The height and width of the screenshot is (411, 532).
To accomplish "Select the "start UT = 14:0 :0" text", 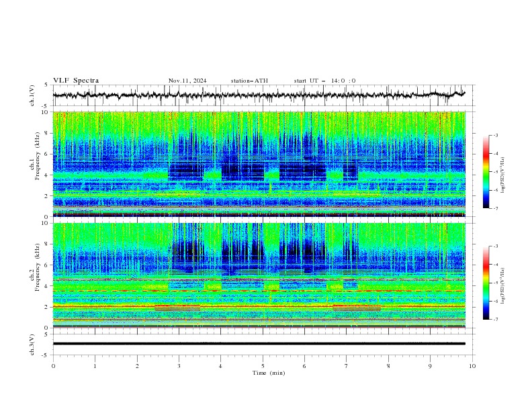I will click(x=324, y=81).
